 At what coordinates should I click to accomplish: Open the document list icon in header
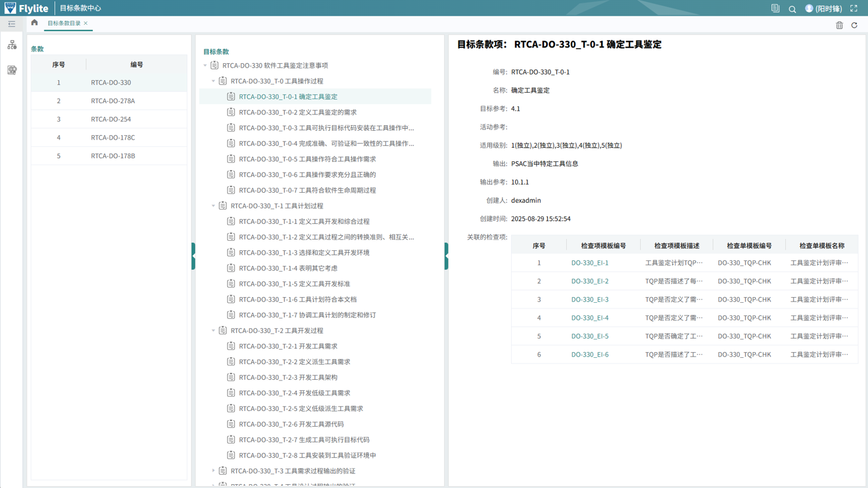[x=775, y=9]
